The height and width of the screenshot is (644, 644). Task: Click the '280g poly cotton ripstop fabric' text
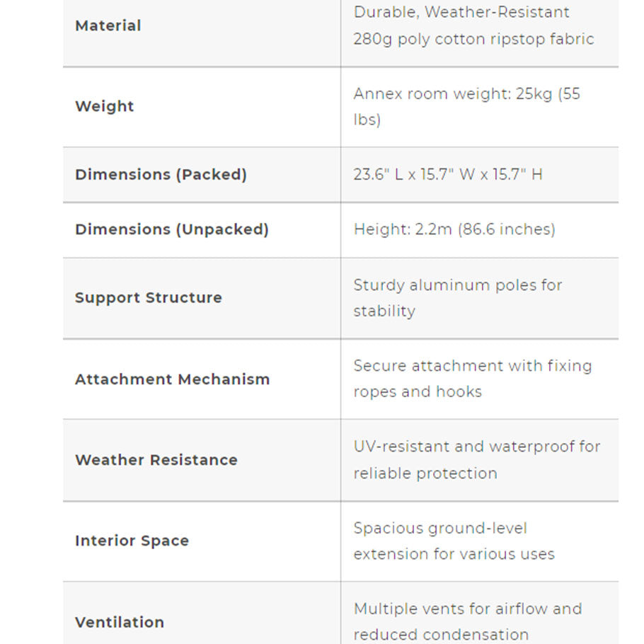click(x=473, y=39)
